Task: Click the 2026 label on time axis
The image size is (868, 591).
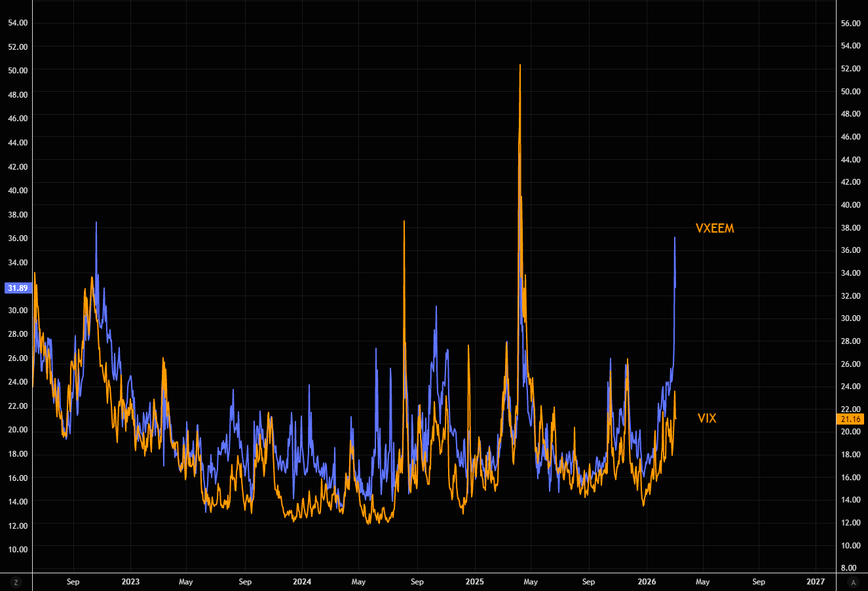Action: [647, 582]
